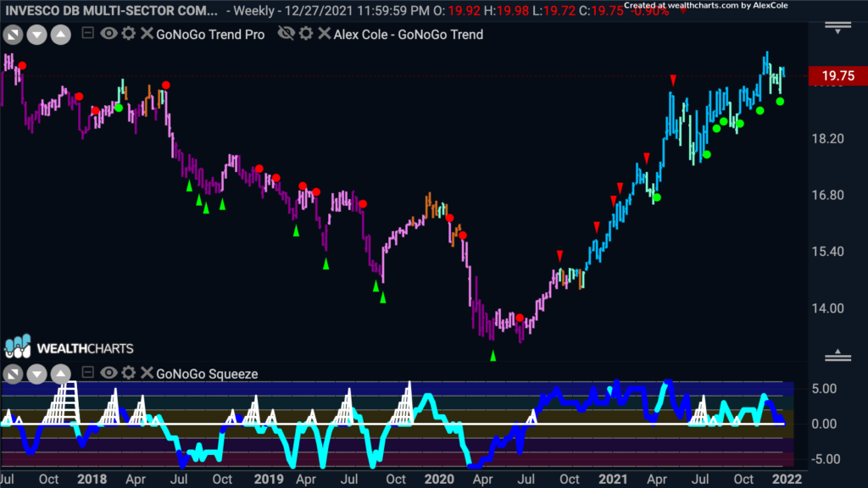Image resolution: width=868 pixels, height=488 pixels.
Task: Click the 18.20 price axis label
Action: 827,138
